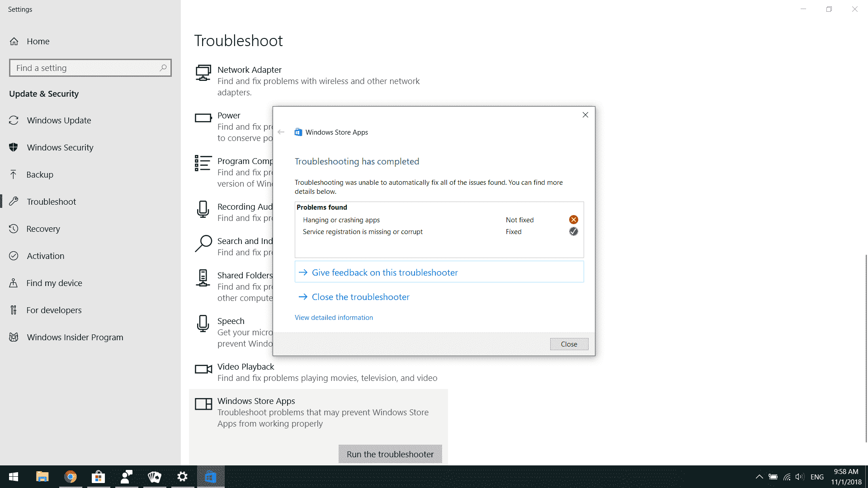Click the Windows Start button
This screenshot has width=868, height=488.
click(14, 477)
